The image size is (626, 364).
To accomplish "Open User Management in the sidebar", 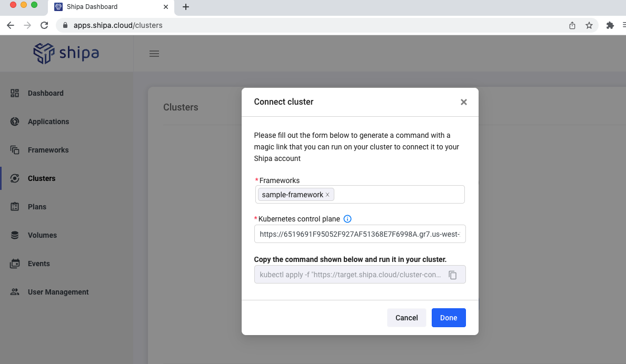I will tap(58, 292).
